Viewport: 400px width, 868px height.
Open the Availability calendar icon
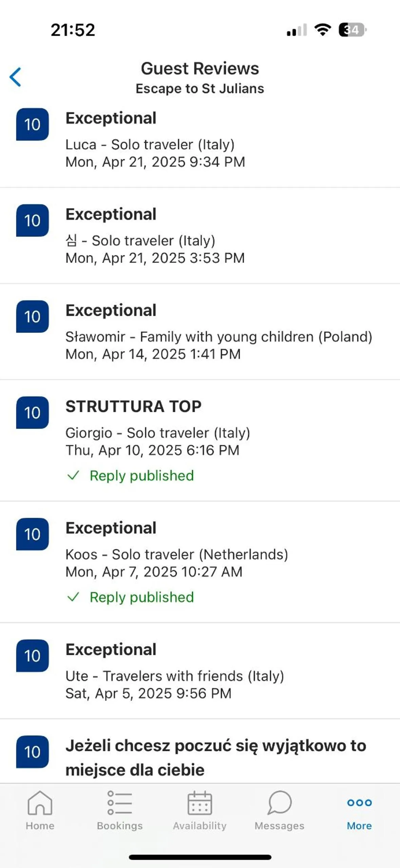(x=199, y=803)
